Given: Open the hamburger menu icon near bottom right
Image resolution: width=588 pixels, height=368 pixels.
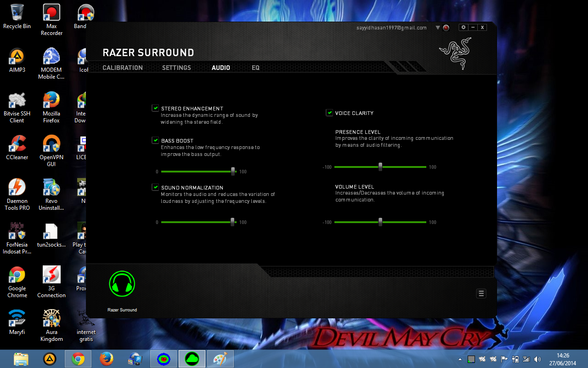Looking at the screenshot, I should coord(481,293).
